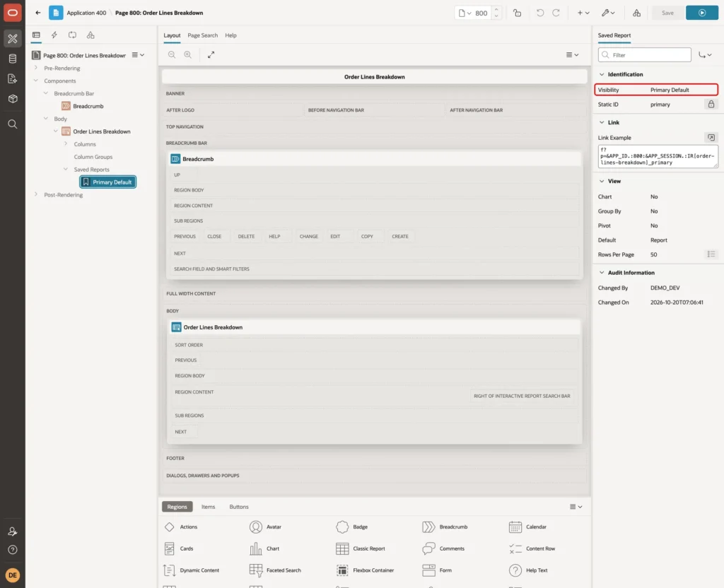Switch to the Layout tab
This screenshot has width=724, height=588.
pyautogui.click(x=172, y=35)
